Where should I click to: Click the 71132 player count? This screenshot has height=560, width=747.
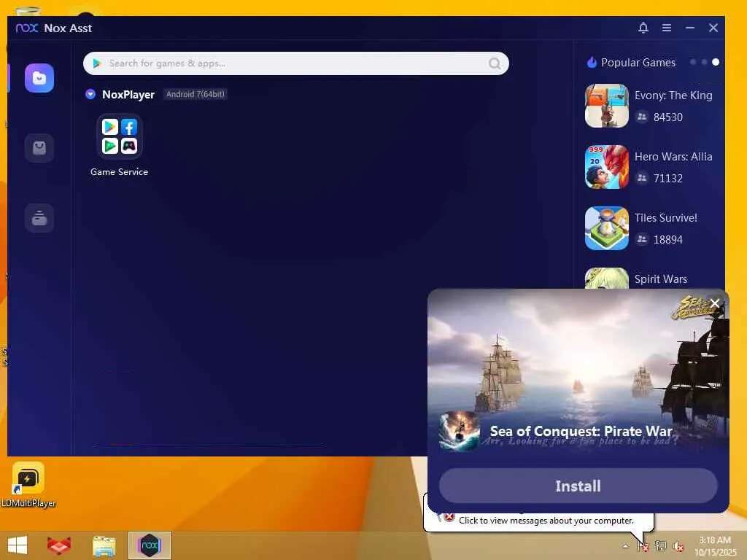[668, 178]
